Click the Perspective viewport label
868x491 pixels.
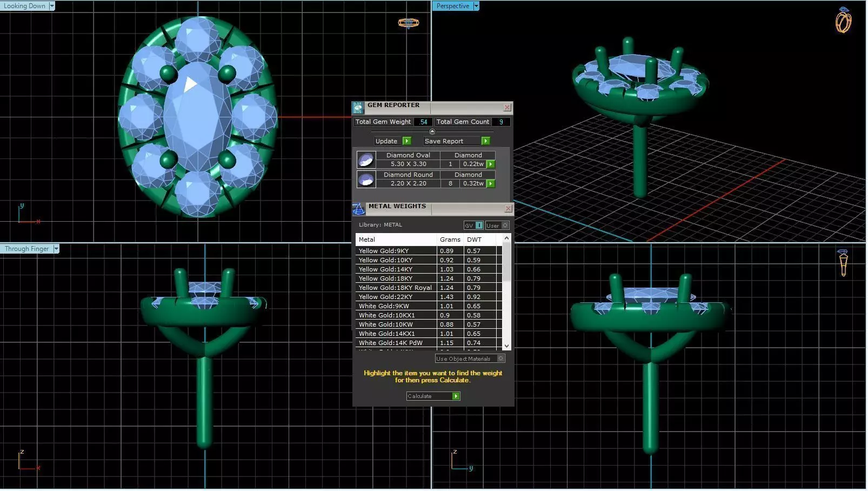(453, 6)
